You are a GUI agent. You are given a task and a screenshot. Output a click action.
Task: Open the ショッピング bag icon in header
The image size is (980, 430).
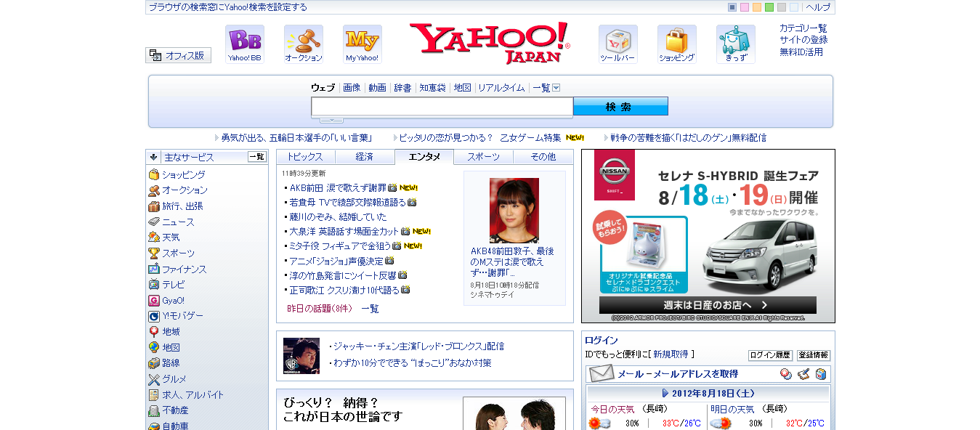(677, 44)
